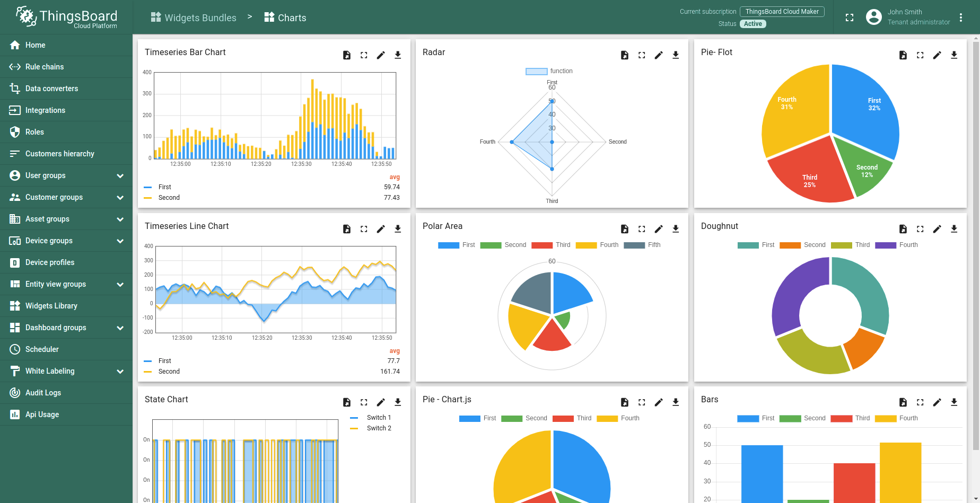Click the ThingsBoard logo
The image size is (980, 503).
click(x=66, y=17)
